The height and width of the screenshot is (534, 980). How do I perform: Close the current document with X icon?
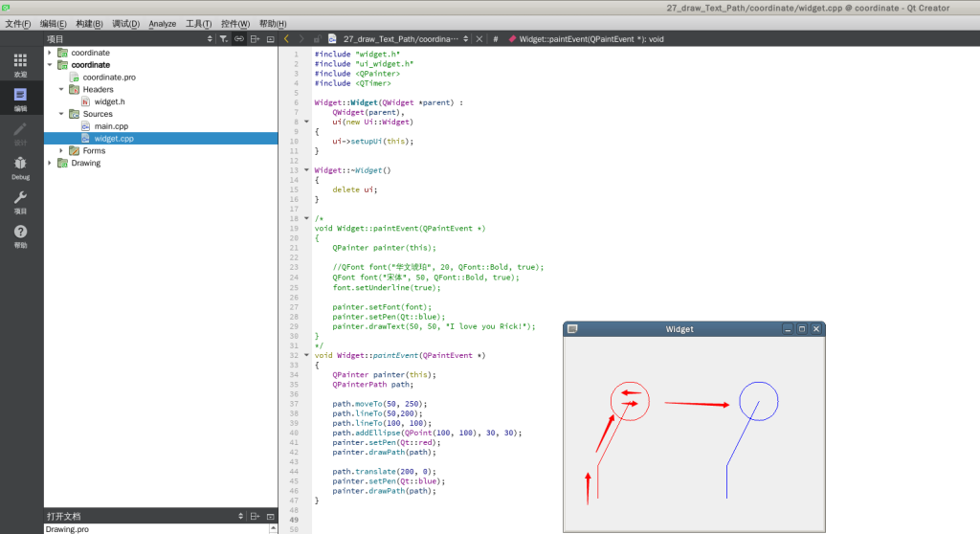click(480, 39)
